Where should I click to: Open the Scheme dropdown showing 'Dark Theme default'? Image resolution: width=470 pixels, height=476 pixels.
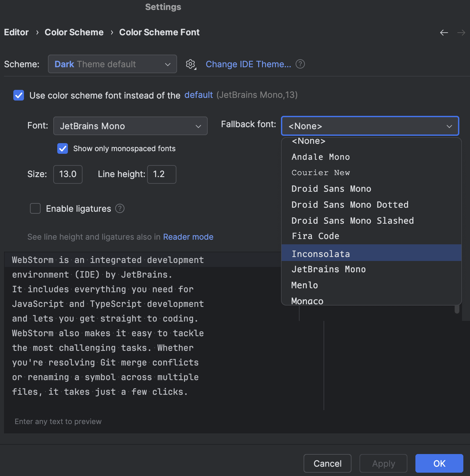click(x=112, y=64)
